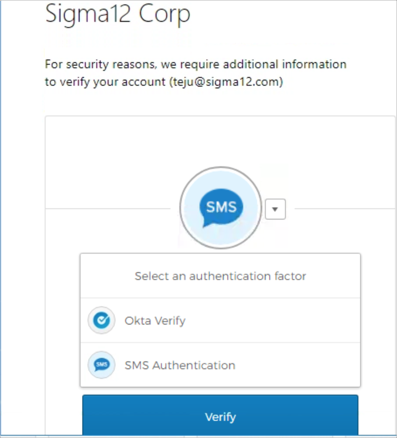Select the SMS Authentication text label
Screen dimensions: 397x438
[x=180, y=365]
